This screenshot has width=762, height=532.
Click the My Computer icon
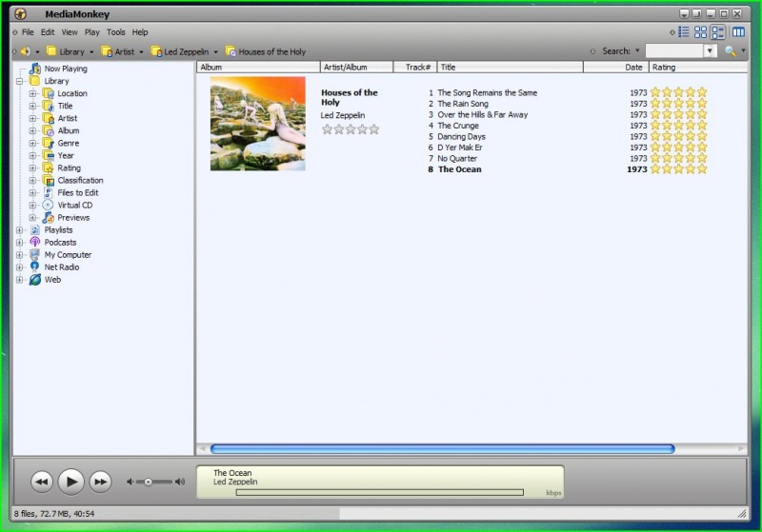(35, 255)
